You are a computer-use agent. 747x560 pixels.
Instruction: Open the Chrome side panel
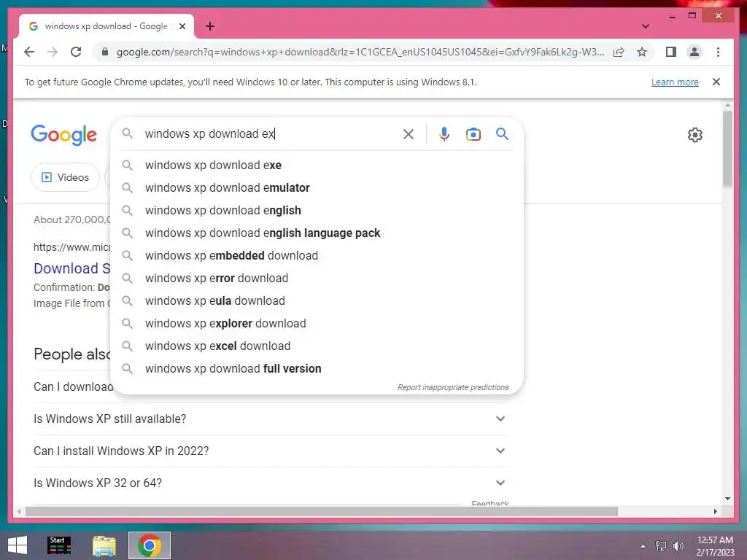point(671,52)
